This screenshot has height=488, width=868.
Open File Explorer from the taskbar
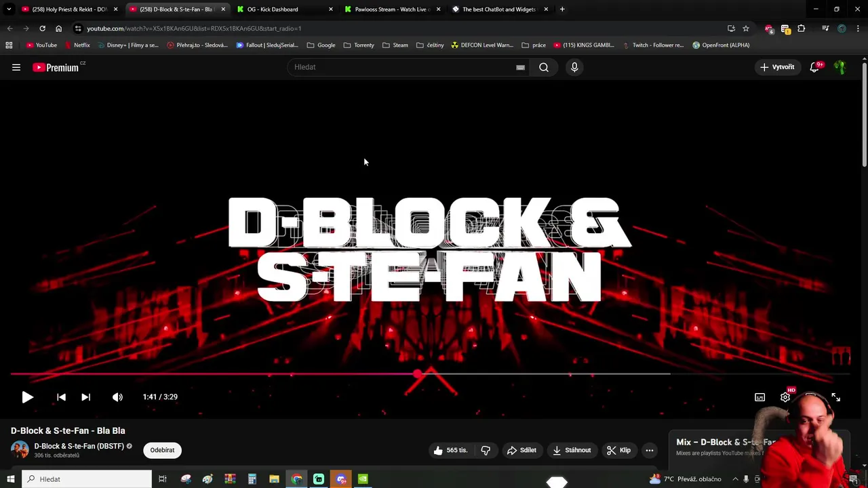274,479
